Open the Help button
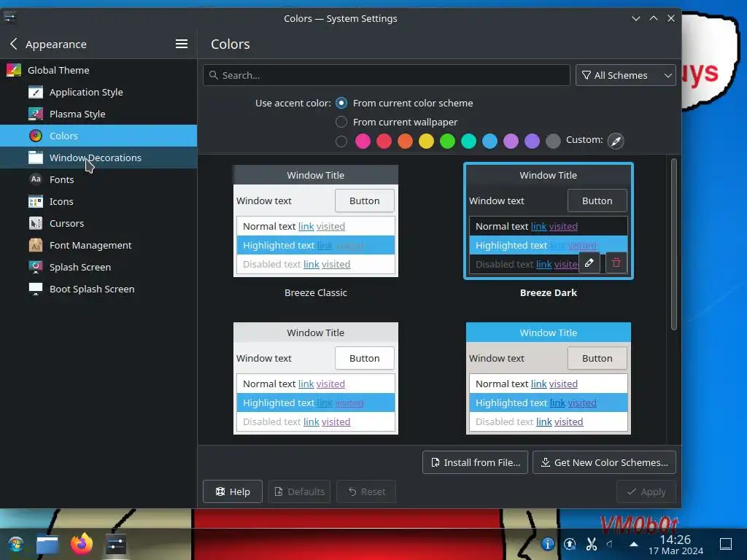Viewport: 747px width, 560px height. [x=233, y=491]
